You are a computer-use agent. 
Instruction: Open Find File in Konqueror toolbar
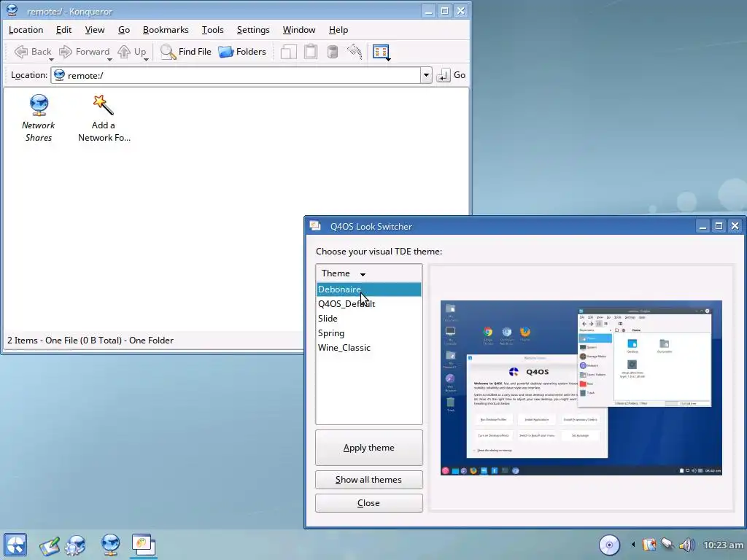pos(186,52)
